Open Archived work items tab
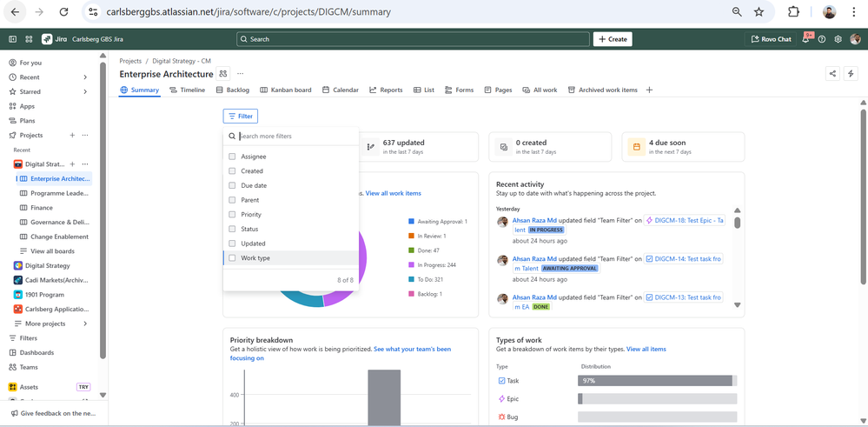 [602, 90]
